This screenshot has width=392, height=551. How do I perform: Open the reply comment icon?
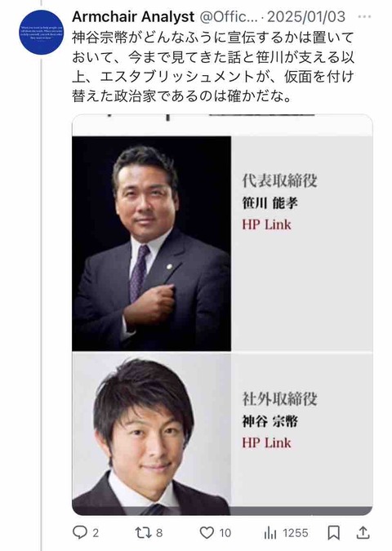tap(79, 532)
